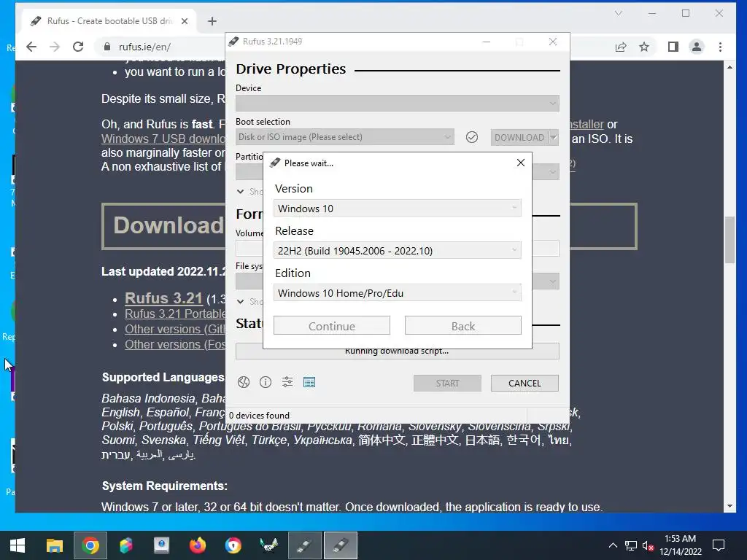Open Other versions (FossHub) link
The image size is (747, 560).
pyautogui.click(x=175, y=344)
